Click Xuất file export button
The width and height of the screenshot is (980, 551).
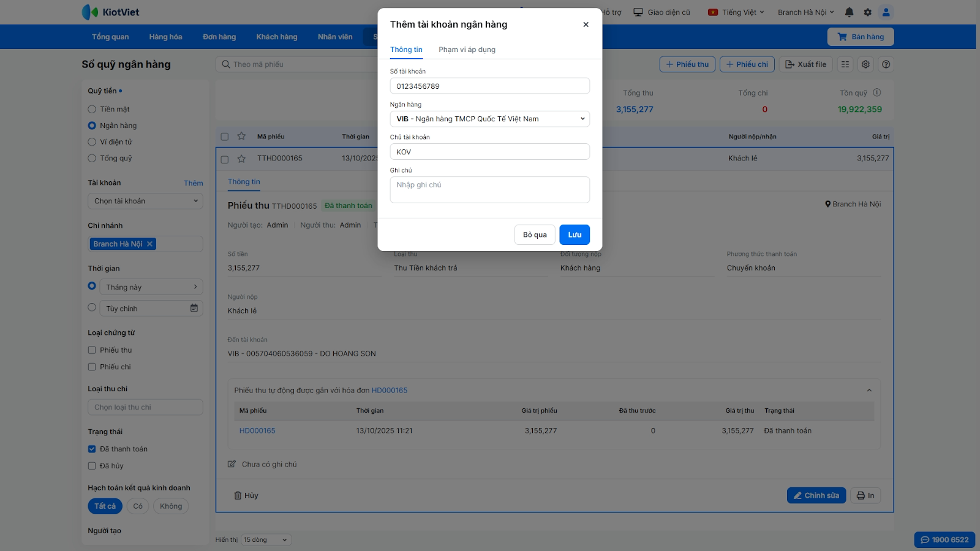tap(805, 64)
